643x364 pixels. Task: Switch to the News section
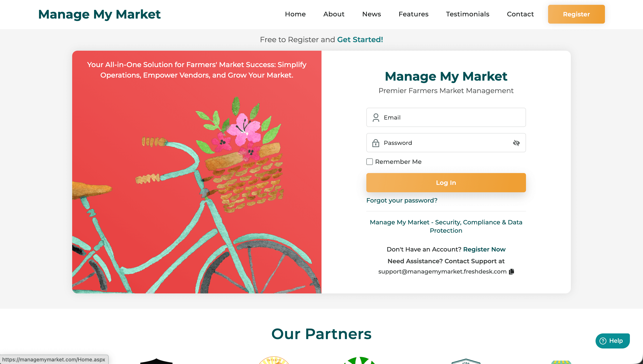371,14
